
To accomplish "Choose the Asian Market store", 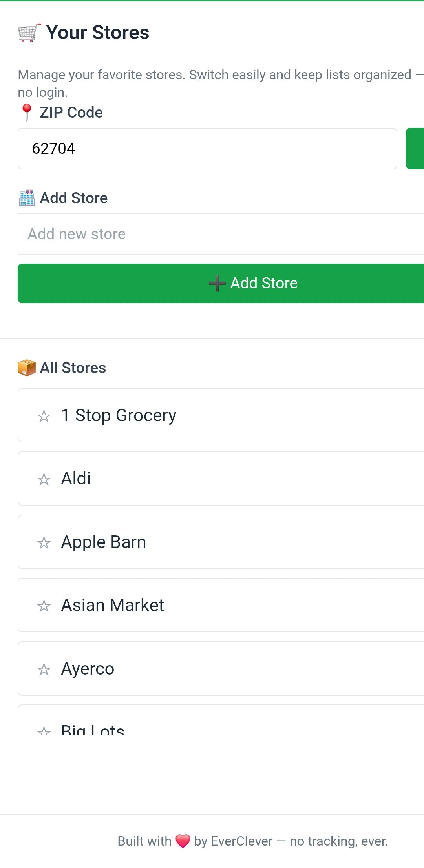I will coord(221,605).
